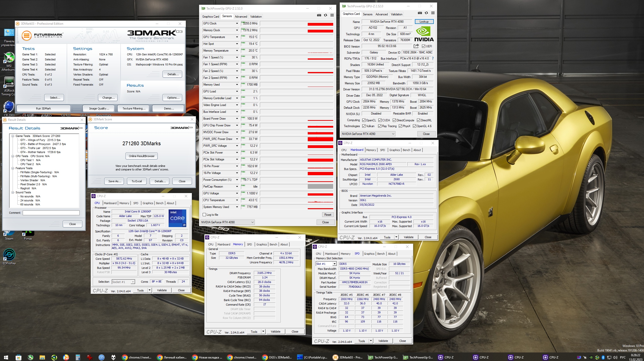Image resolution: width=644 pixels, height=361 pixels.
Task: Switch to Advanced tab in GPU-Z Sensors window
Action: tap(241, 17)
